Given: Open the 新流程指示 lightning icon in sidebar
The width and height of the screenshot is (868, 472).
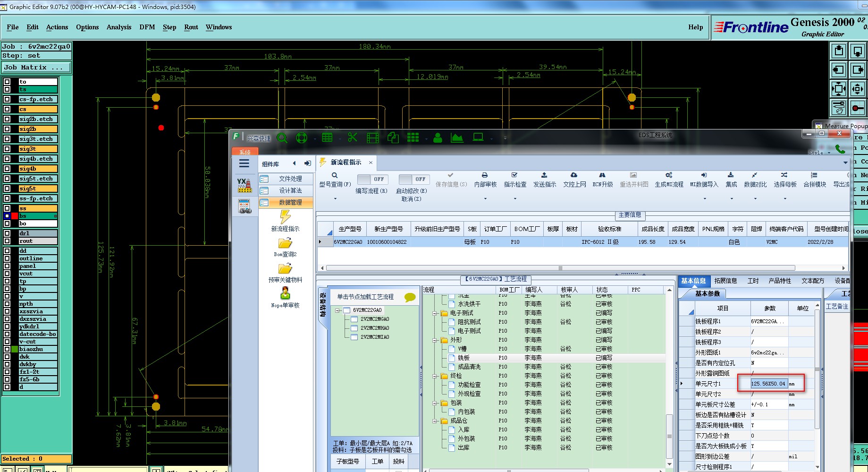Looking at the screenshot, I should pos(285,217).
